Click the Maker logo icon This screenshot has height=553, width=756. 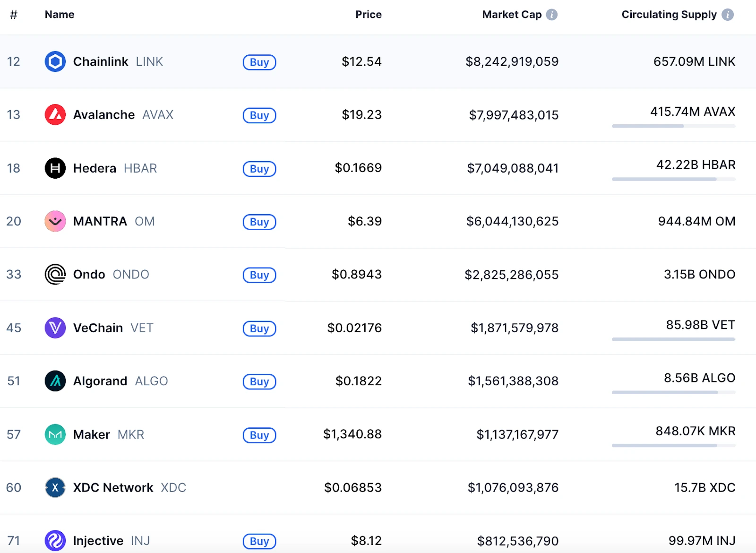[x=55, y=434]
